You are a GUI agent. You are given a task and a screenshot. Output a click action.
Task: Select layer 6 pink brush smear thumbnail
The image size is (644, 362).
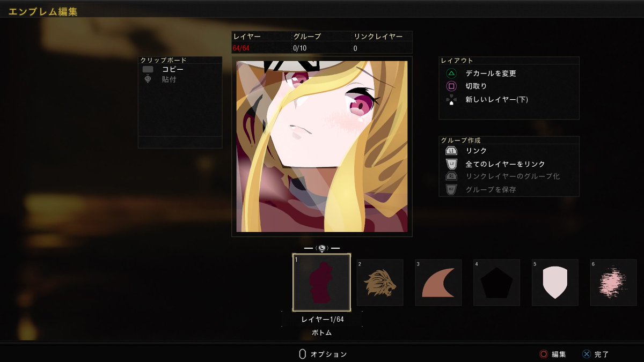pyautogui.click(x=613, y=283)
